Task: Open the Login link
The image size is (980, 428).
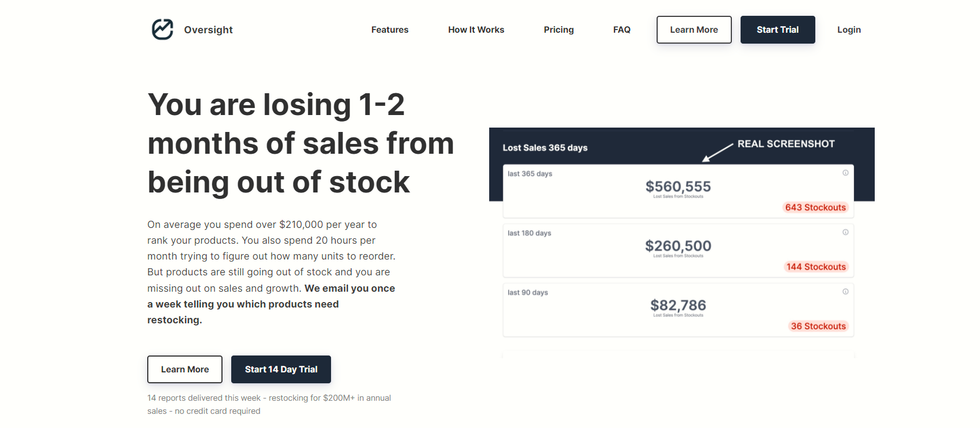Action: (849, 30)
